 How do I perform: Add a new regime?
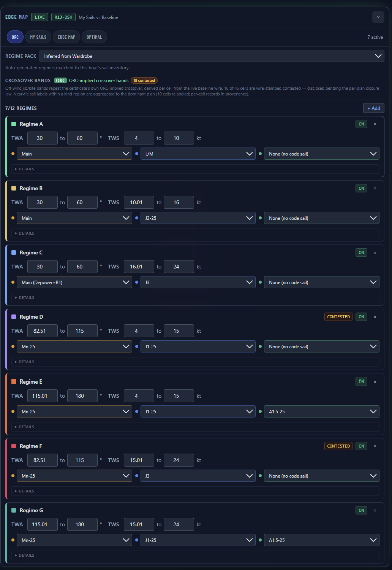coord(374,108)
